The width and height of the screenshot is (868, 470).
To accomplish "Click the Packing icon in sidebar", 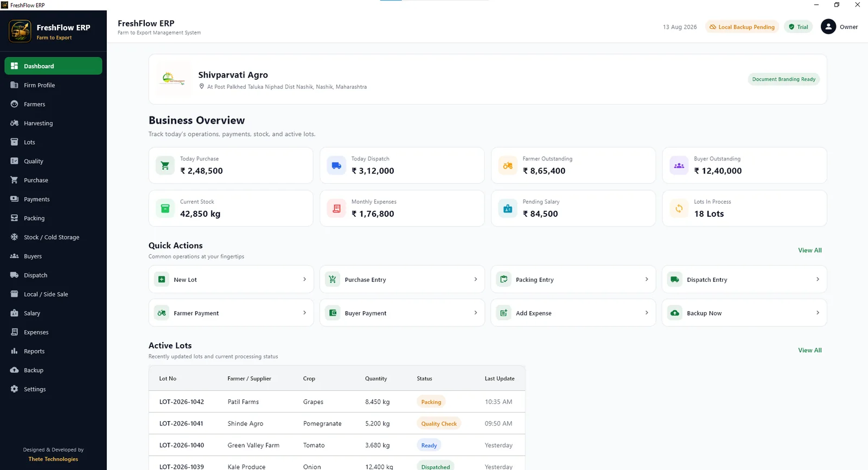I will 14,218.
